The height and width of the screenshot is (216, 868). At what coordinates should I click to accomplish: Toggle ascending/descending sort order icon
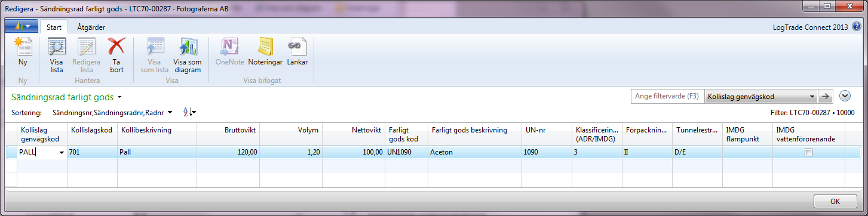[x=189, y=112]
